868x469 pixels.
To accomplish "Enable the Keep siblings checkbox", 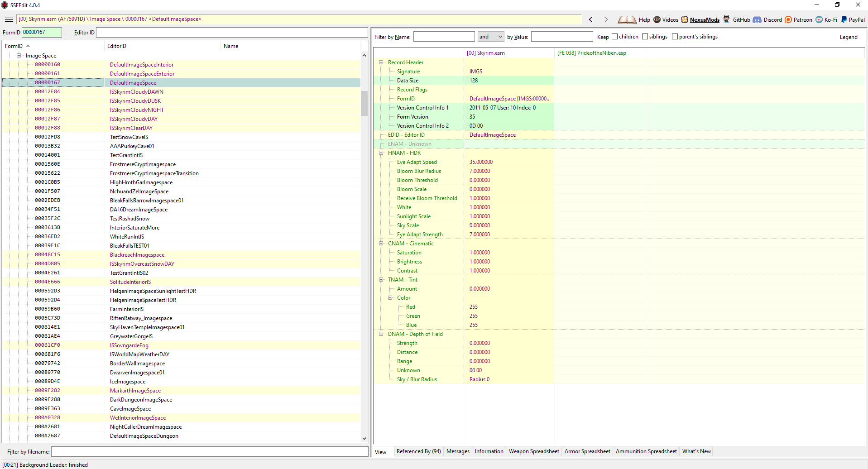I will click(645, 37).
